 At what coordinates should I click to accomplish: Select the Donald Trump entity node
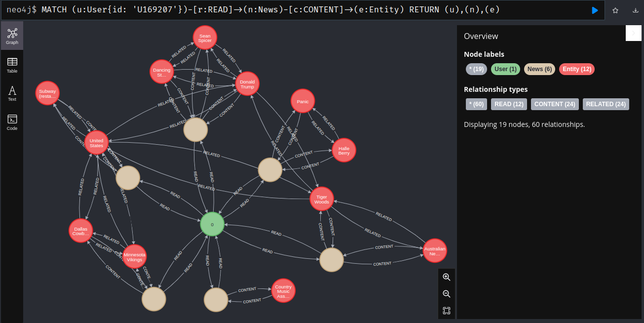pyautogui.click(x=247, y=84)
